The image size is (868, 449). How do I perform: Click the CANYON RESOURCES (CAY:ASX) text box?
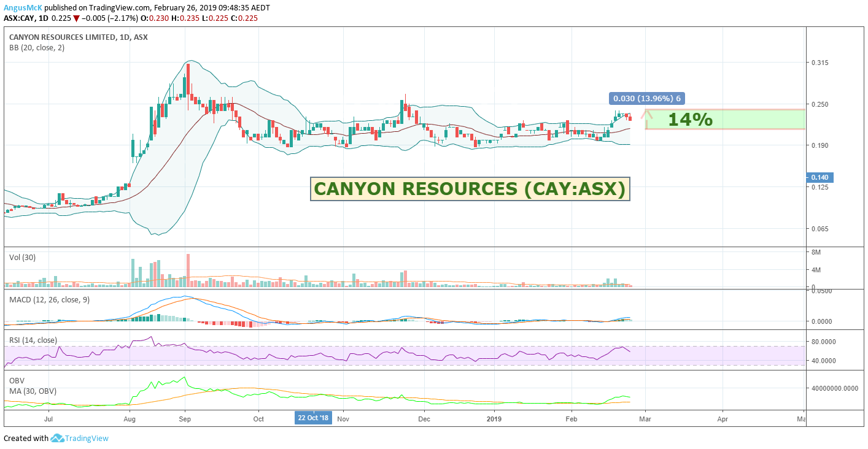[470, 189]
